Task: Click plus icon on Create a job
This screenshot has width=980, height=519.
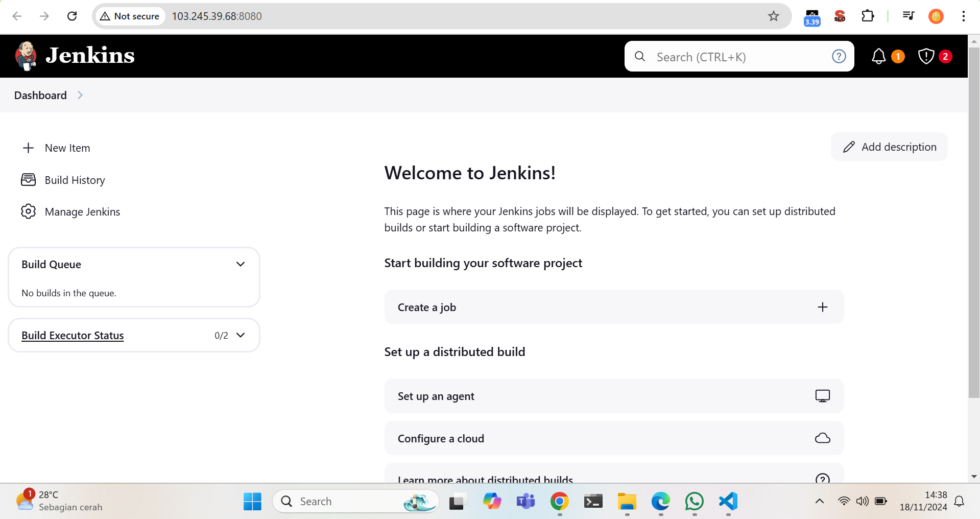Action: [822, 307]
